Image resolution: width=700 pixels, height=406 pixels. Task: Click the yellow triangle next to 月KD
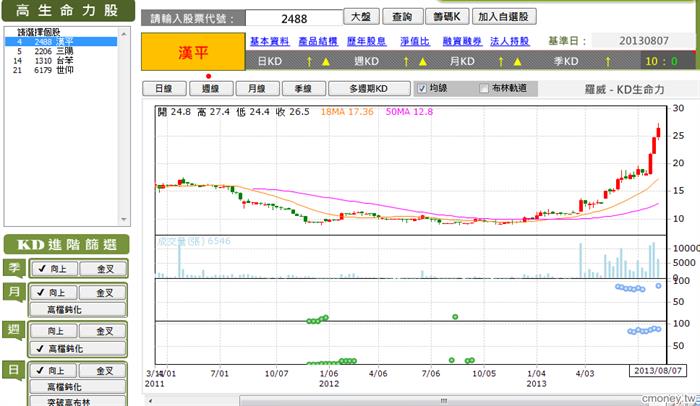pos(517,62)
